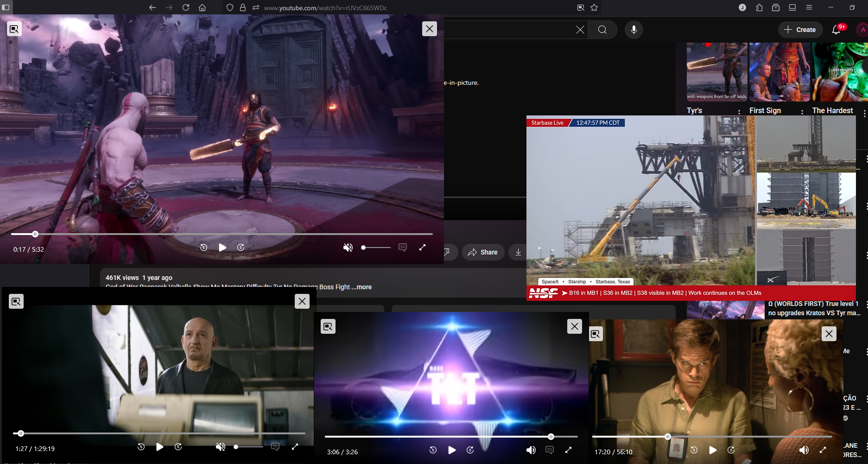Unmute the 5:32 God of War PiP video
Screen dimensions: 868x464
click(x=348, y=248)
